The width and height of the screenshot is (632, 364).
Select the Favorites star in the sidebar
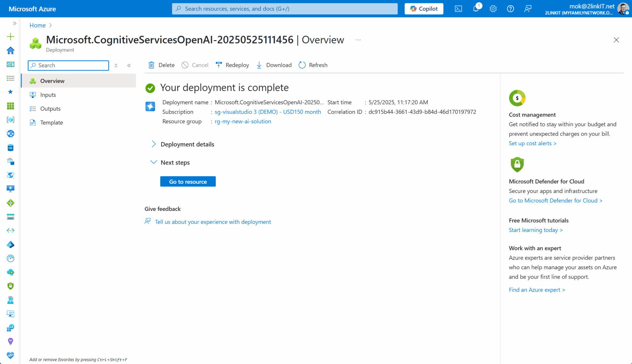pyautogui.click(x=10, y=92)
